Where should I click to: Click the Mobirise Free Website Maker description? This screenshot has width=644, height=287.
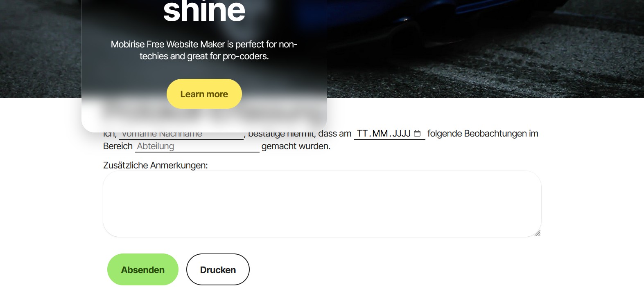click(x=204, y=50)
